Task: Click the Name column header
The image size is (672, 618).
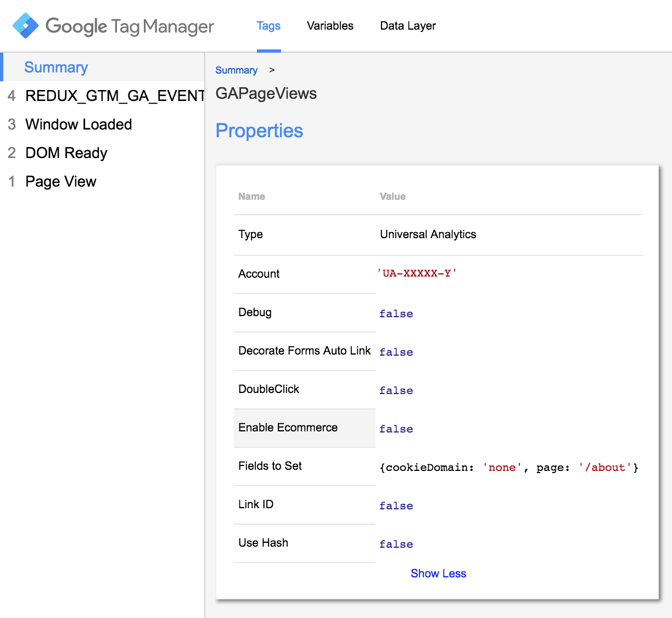Action: coord(251,196)
